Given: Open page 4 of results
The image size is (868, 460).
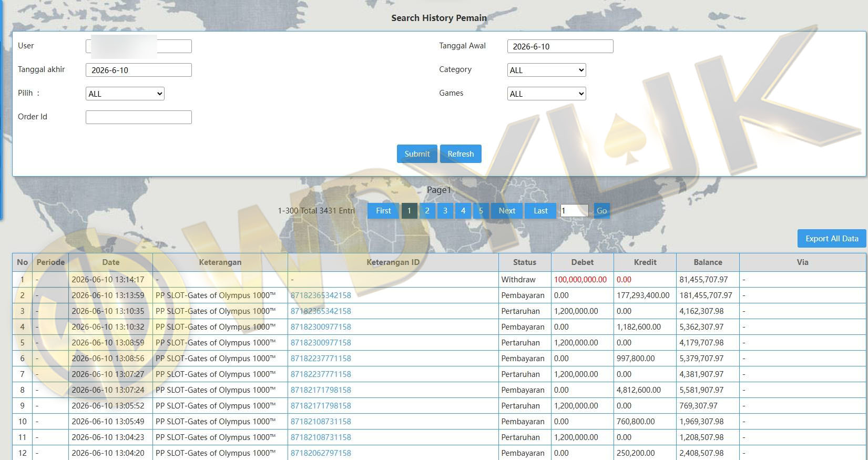Looking at the screenshot, I should (x=463, y=211).
